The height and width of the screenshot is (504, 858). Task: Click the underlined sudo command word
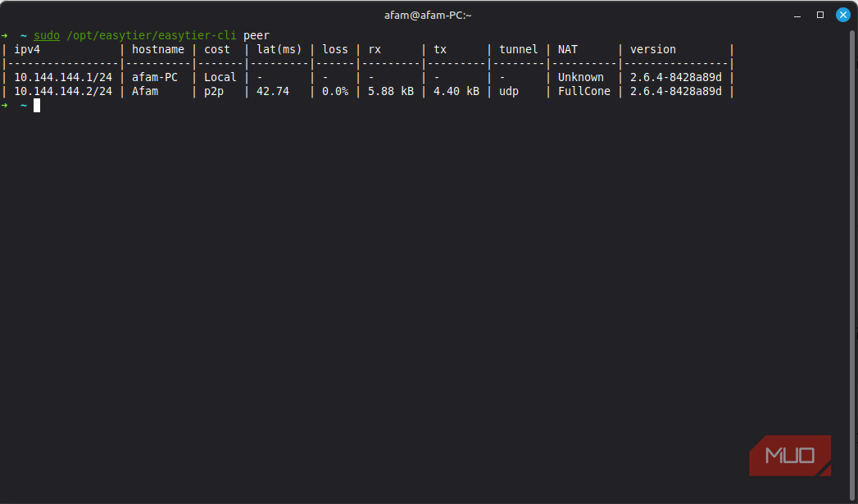pyautogui.click(x=47, y=35)
